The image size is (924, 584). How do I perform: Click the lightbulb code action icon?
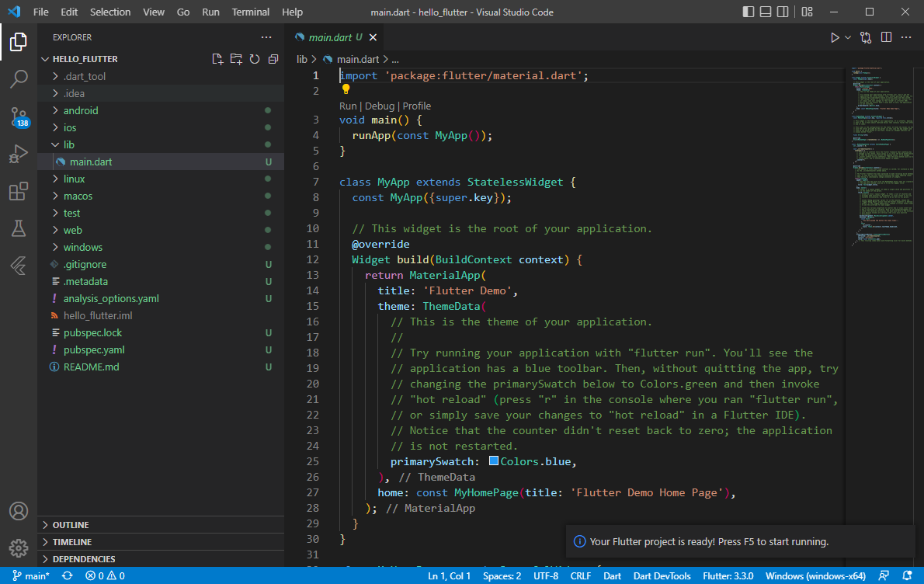[346, 89]
